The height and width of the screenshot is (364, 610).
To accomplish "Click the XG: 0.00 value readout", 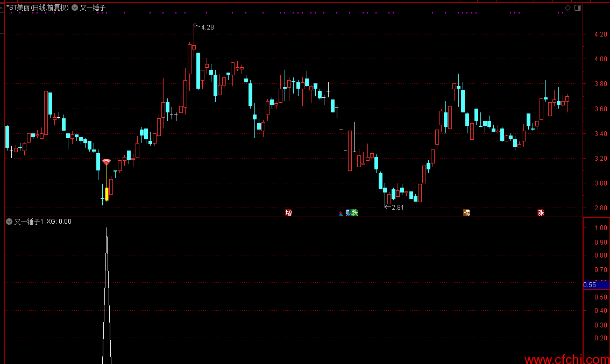I will (59, 222).
